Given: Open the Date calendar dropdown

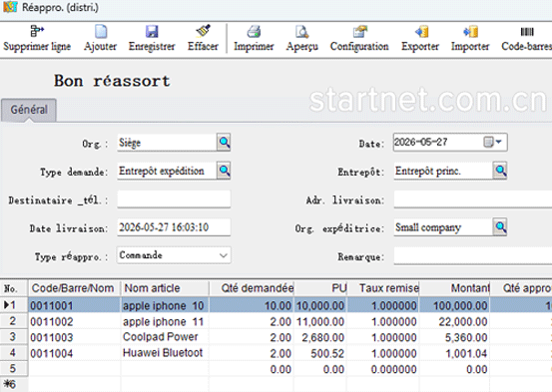Looking at the screenshot, I should (493, 142).
